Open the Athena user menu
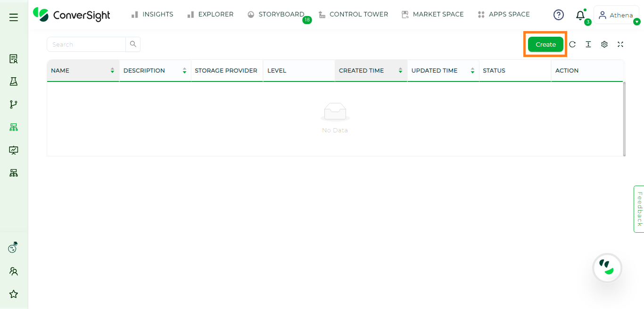 click(x=616, y=15)
